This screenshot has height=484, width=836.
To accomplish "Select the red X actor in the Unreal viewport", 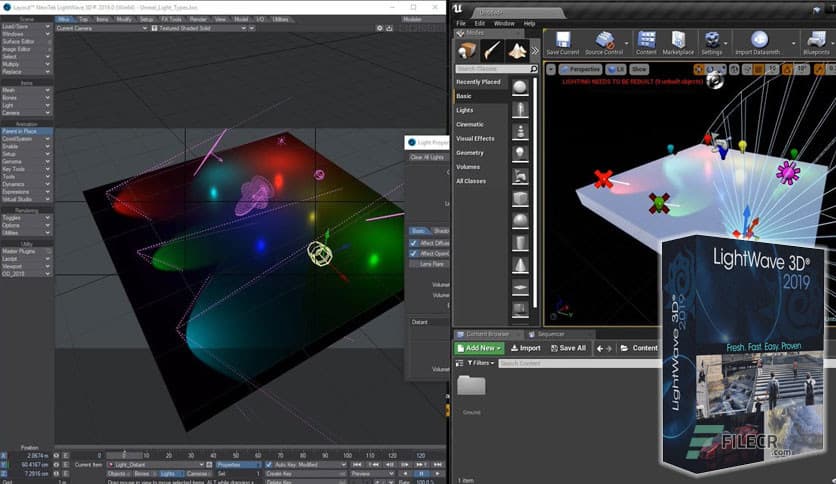I will coord(603,179).
